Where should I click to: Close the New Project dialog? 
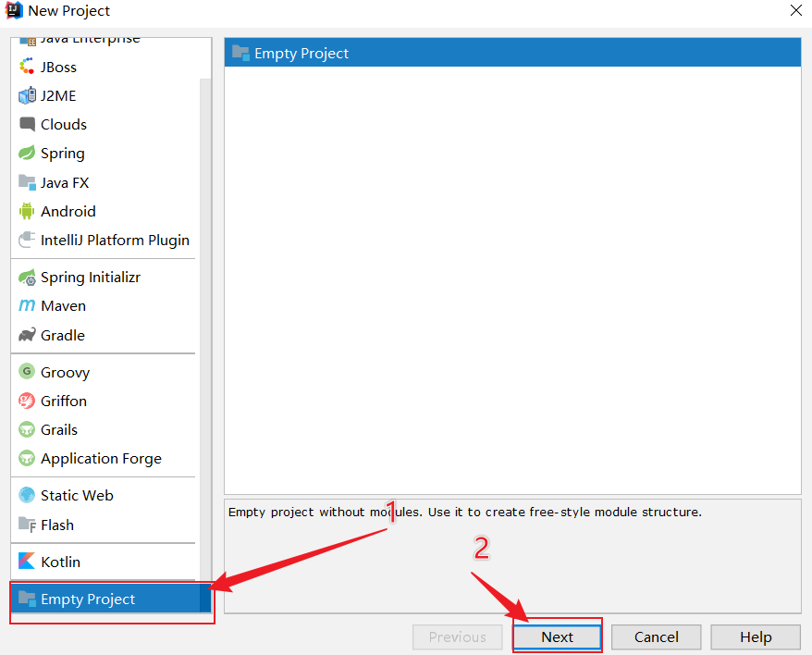point(796,10)
